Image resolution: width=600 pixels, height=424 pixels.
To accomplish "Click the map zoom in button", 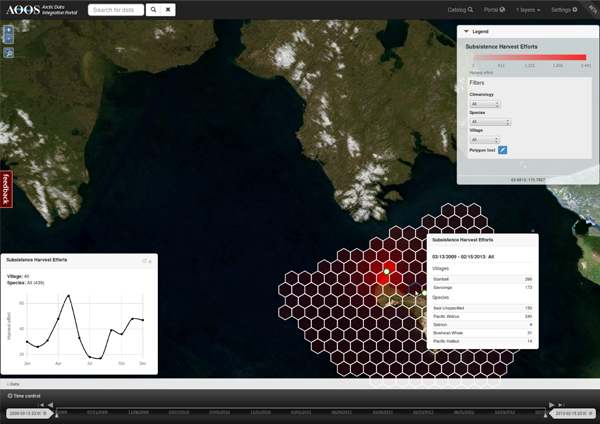I will click(9, 29).
